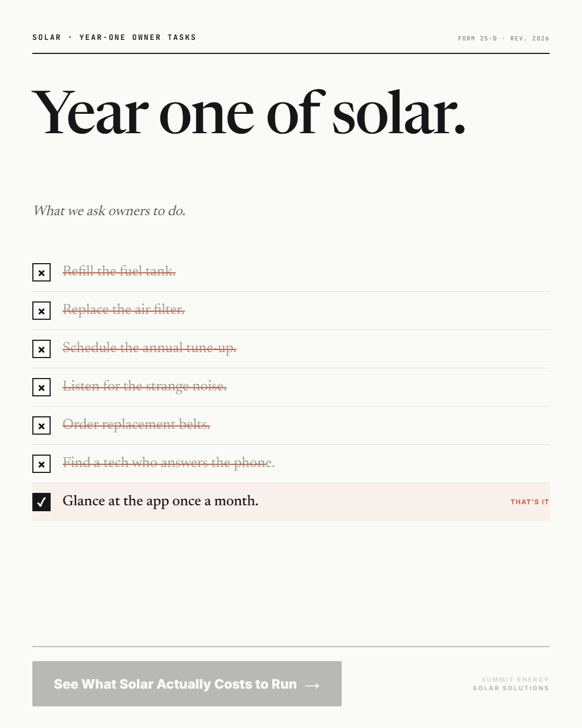Select the THAT'S IT label

(530, 502)
